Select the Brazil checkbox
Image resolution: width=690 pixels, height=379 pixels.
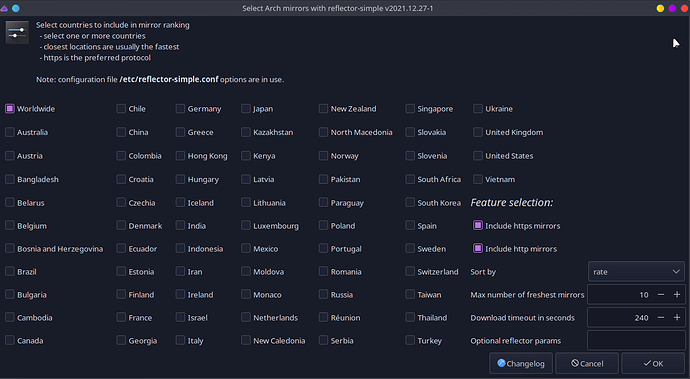pyautogui.click(x=10, y=271)
